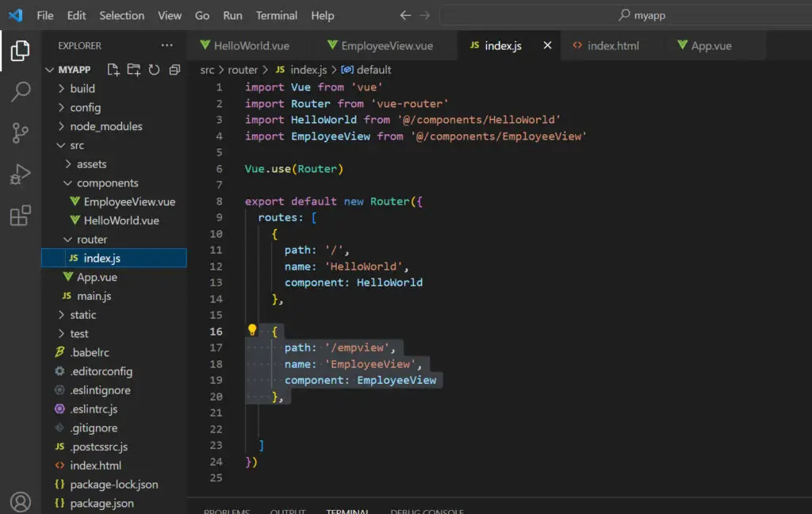Image resolution: width=812 pixels, height=514 pixels.
Task: Select the router breadcrumb item
Action: [243, 69]
